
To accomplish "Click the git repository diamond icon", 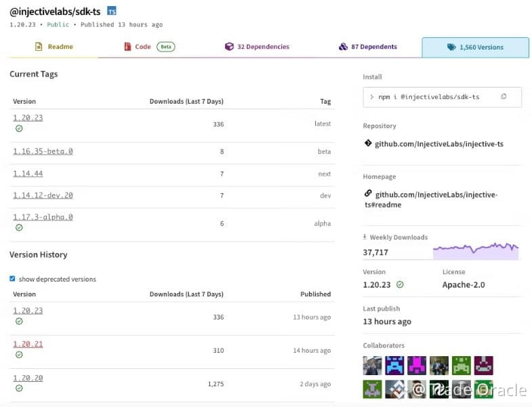I will pyautogui.click(x=368, y=143).
